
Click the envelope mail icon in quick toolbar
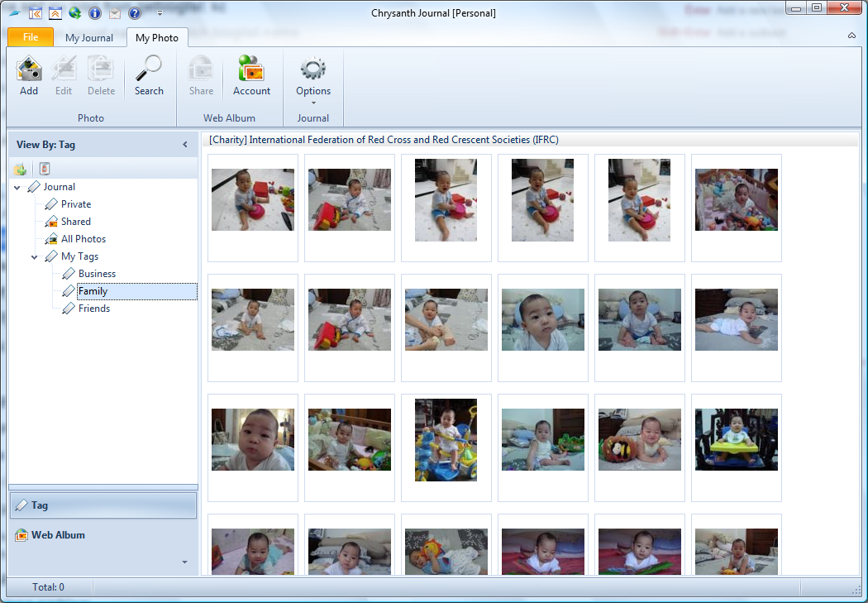114,13
